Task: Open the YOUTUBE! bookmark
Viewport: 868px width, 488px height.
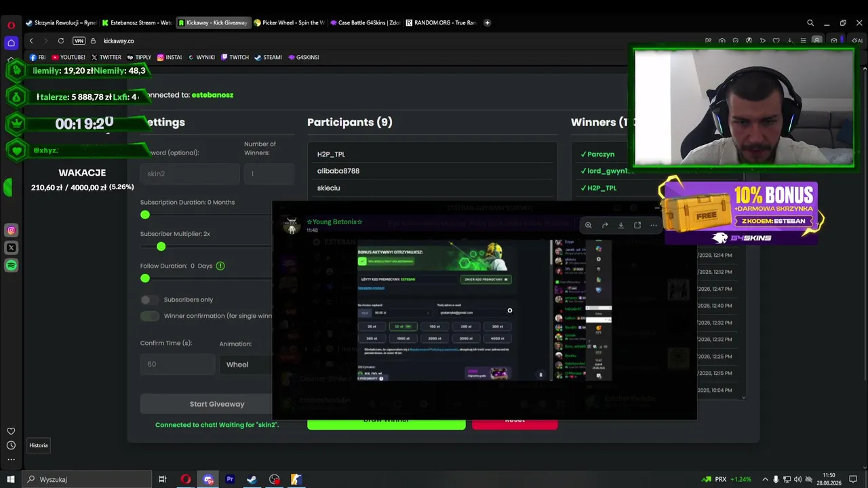Action: click(x=68, y=57)
